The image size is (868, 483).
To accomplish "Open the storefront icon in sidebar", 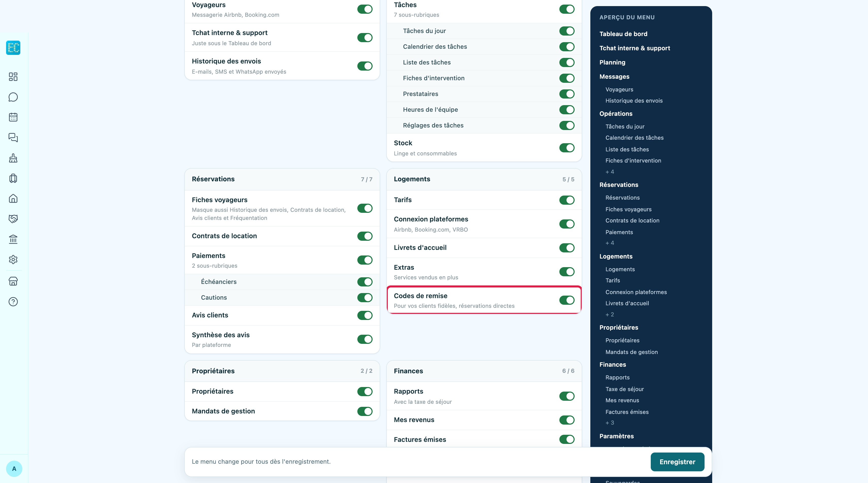I will (13, 281).
